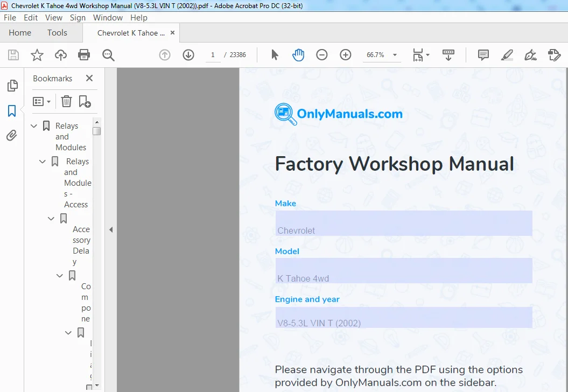
Task: Select the Chevrolet K Tahoe document tab
Action: pos(131,33)
